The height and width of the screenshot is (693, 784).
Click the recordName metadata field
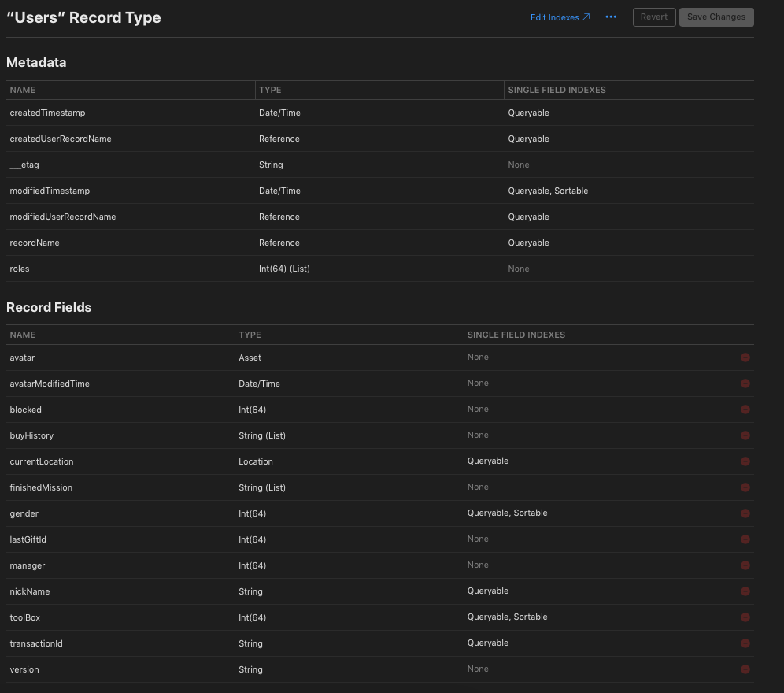coord(35,243)
